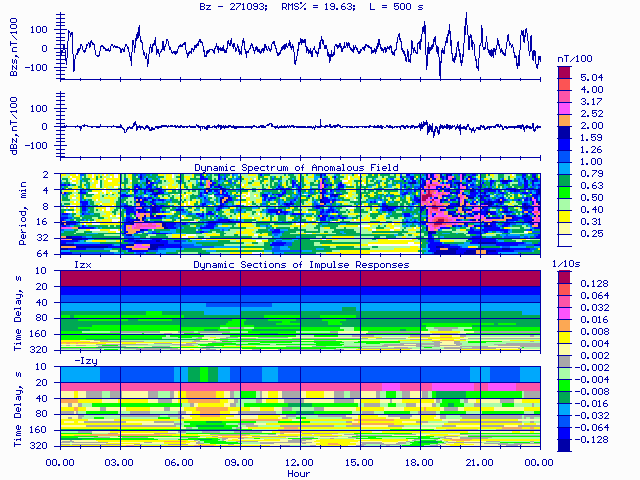Pick the navy swatch above 1.59 in nT/100 scale

pyautogui.click(x=564, y=132)
